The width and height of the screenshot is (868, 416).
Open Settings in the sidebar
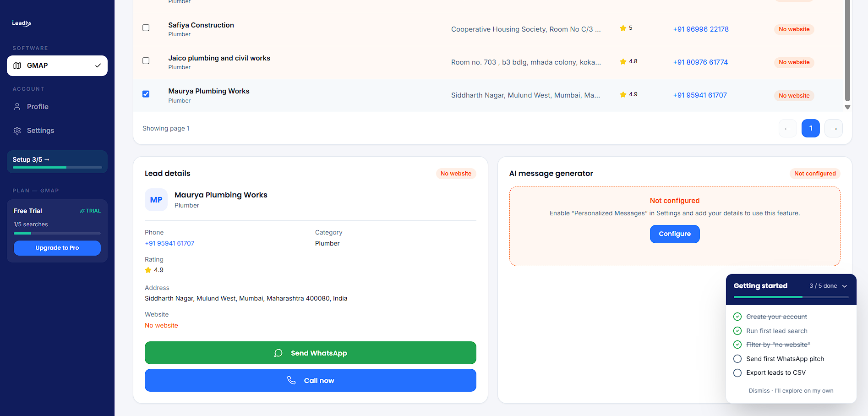57,131
